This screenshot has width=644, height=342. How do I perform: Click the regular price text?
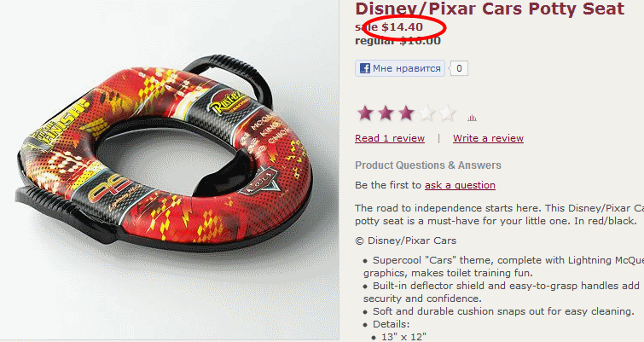(x=397, y=41)
